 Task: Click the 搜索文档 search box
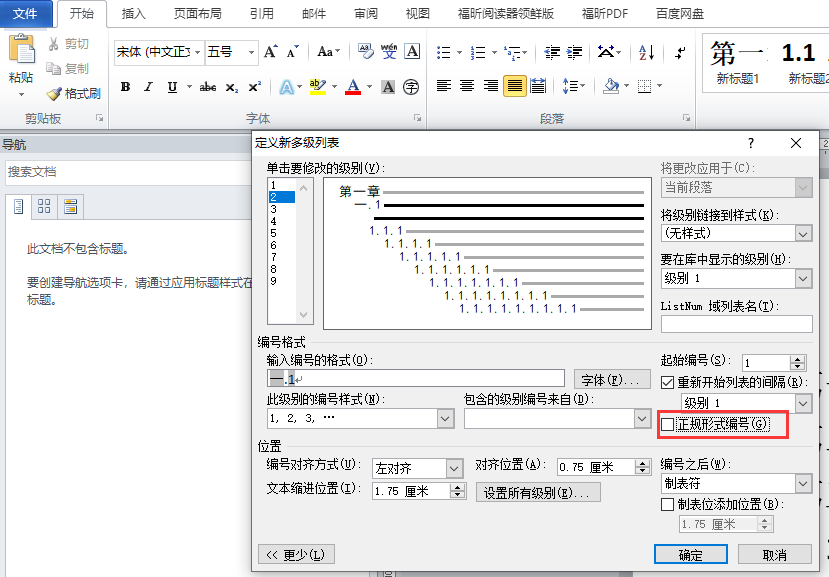tap(130, 172)
